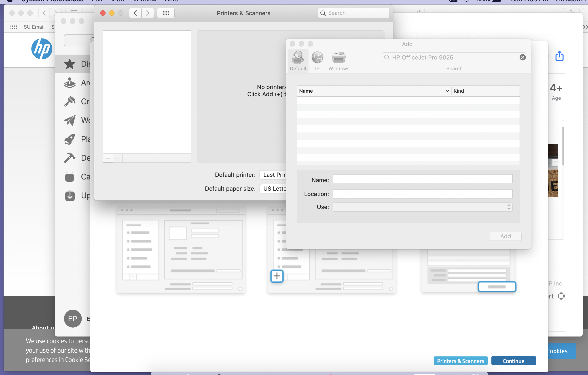Click the Printers & Scanners blue button

click(460, 361)
